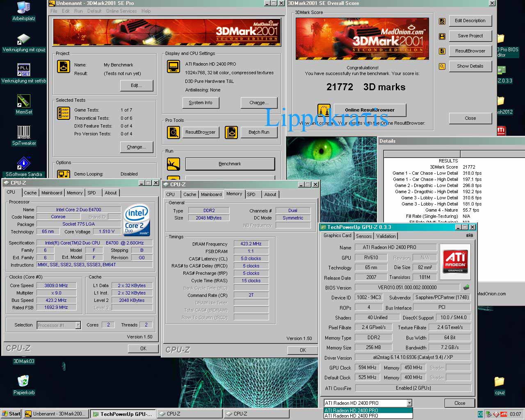The image size is (525, 420).
Task: Click the disk icon beside Save Project
Action: pyautogui.click(x=442, y=36)
